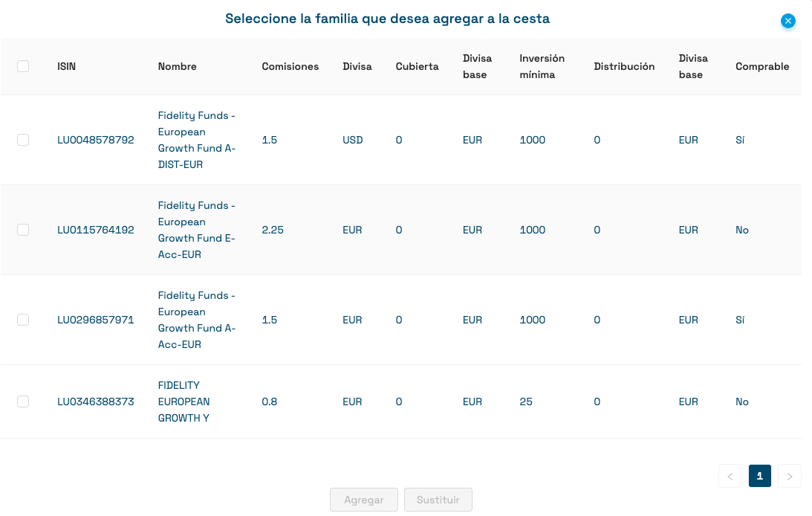Select checkbox for LU0115764192 fund
The image size is (812, 516).
pyautogui.click(x=23, y=230)
